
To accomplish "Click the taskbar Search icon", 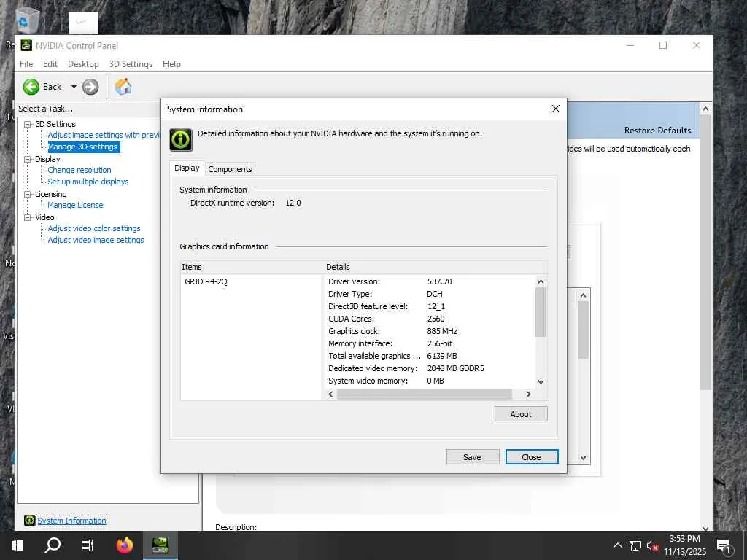I will [53, 545].
